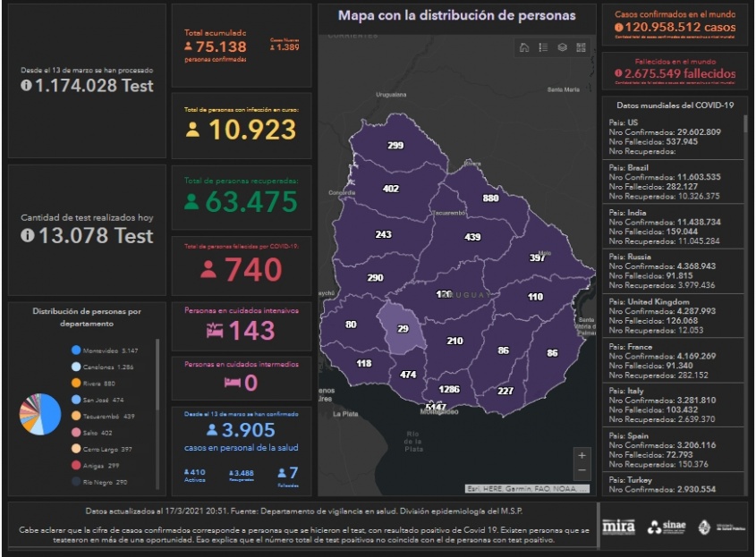
Task: Click the map region labeled 1286
Action: coord(449,389)
